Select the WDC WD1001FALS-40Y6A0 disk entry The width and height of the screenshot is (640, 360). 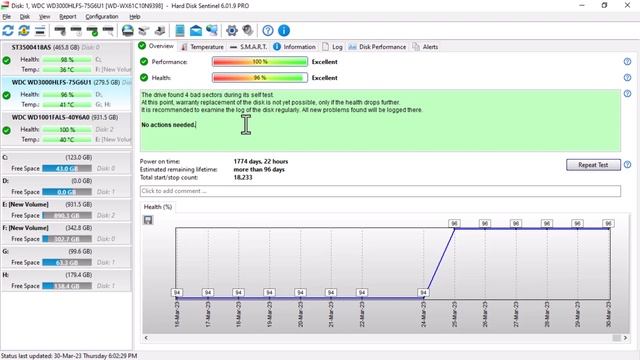[x=66, y=129]
